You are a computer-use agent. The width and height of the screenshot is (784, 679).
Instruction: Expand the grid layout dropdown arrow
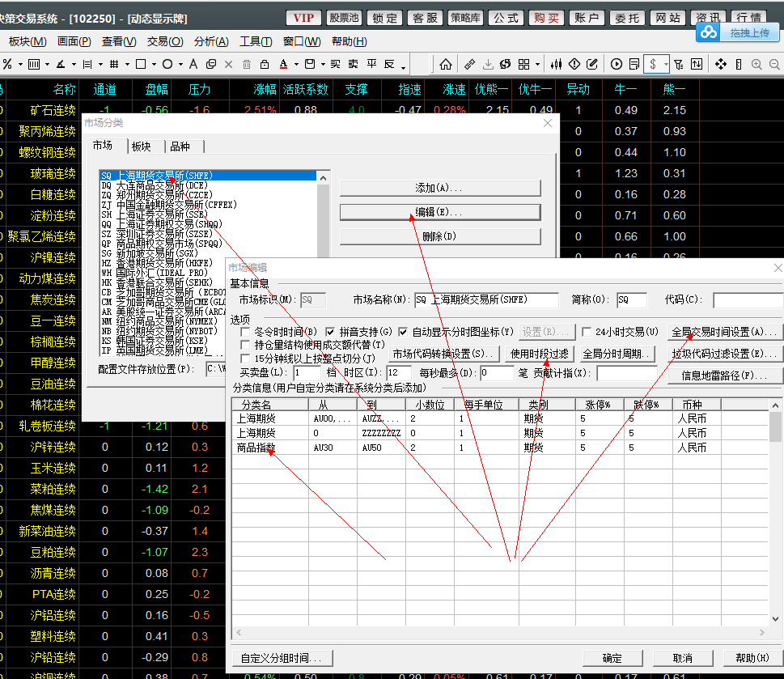[538, 65]
